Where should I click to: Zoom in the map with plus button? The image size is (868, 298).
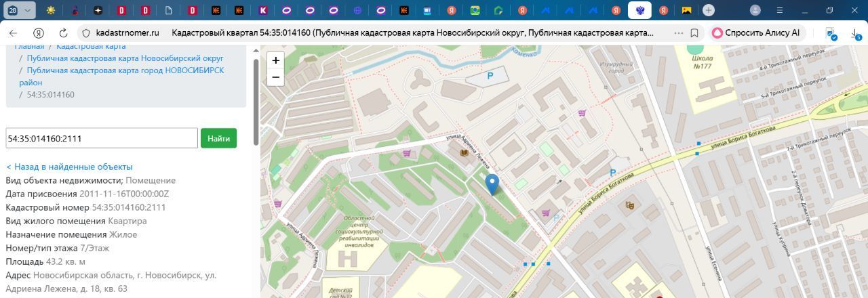tap(276, 60)
